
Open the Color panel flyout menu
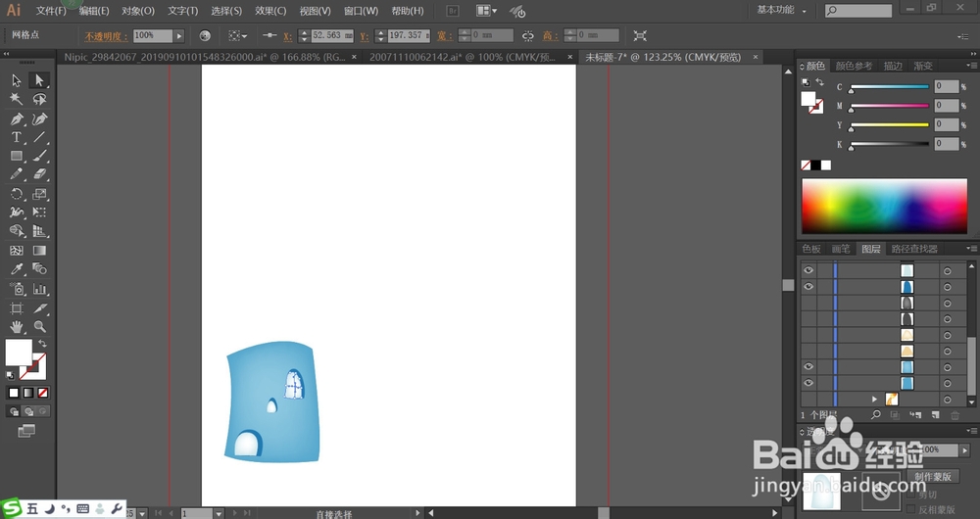[x=971, y=66]
